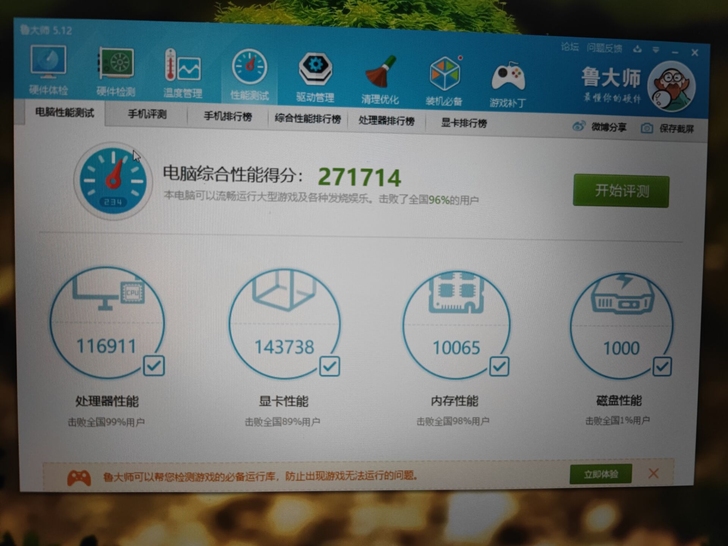Viewport: 728px width, 546px height.
Task: Switch to 电脑性能测试 tab
Action: tap(65, 112)
